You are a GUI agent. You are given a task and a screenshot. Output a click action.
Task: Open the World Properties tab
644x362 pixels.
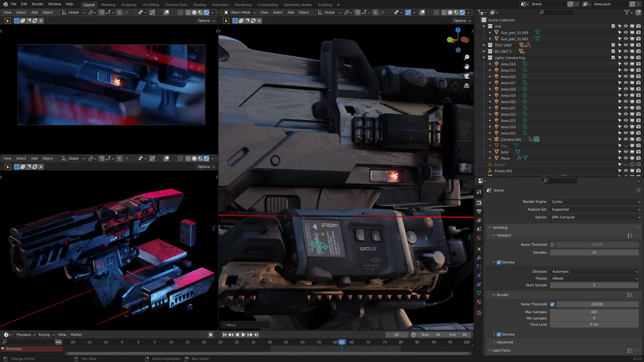click(x=479, y=238)
